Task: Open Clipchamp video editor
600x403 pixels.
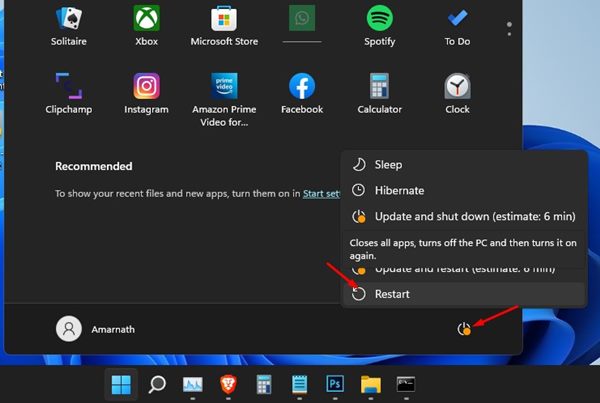Action: click(x=69, y=94)
